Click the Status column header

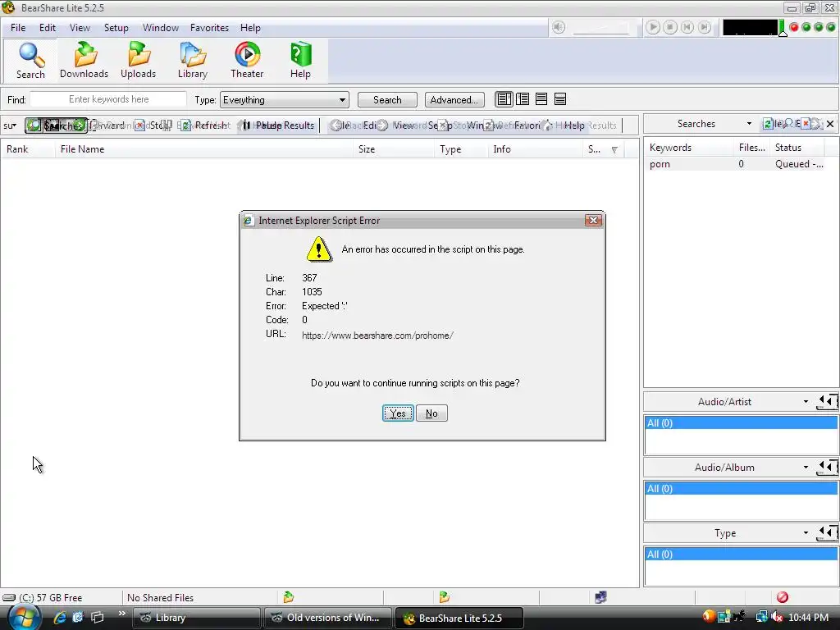click(x=797, y=148)
